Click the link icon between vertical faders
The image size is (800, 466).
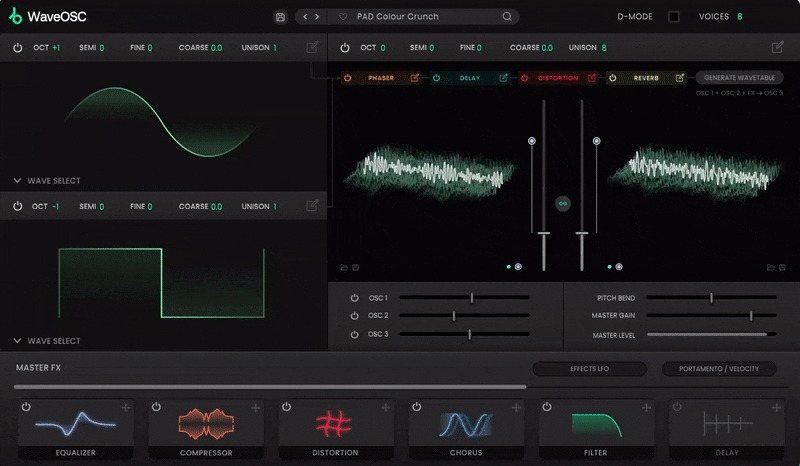(x=562, y=203)
